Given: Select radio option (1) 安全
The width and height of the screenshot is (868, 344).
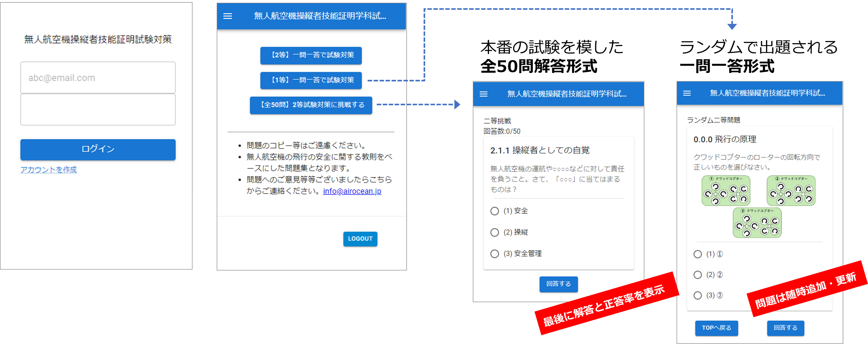Looking at the screenshot, I should (x=495, y=211).
